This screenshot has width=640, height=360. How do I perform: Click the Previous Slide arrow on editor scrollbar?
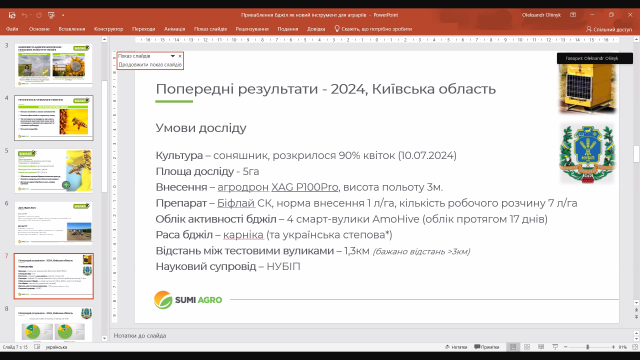point(636,310)
